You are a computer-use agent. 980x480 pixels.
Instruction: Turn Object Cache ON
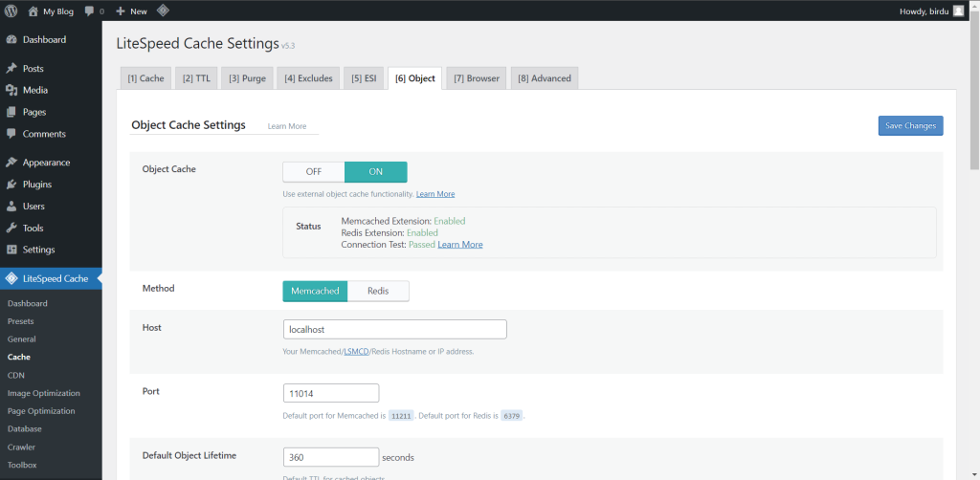[375, 172]
